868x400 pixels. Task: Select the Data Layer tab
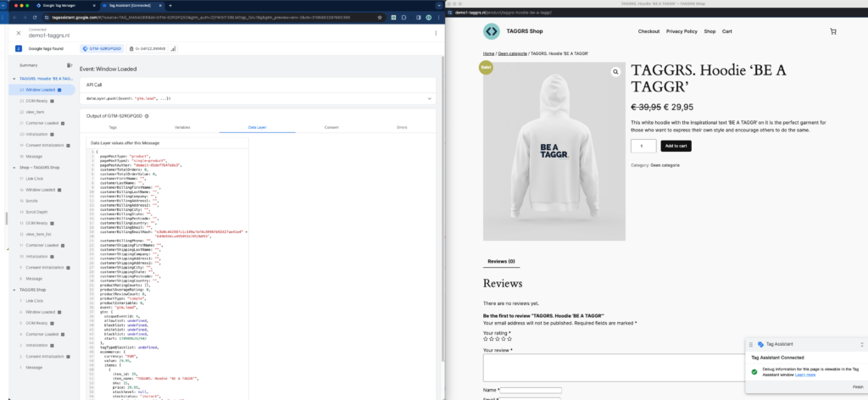(x=258, y=127)
